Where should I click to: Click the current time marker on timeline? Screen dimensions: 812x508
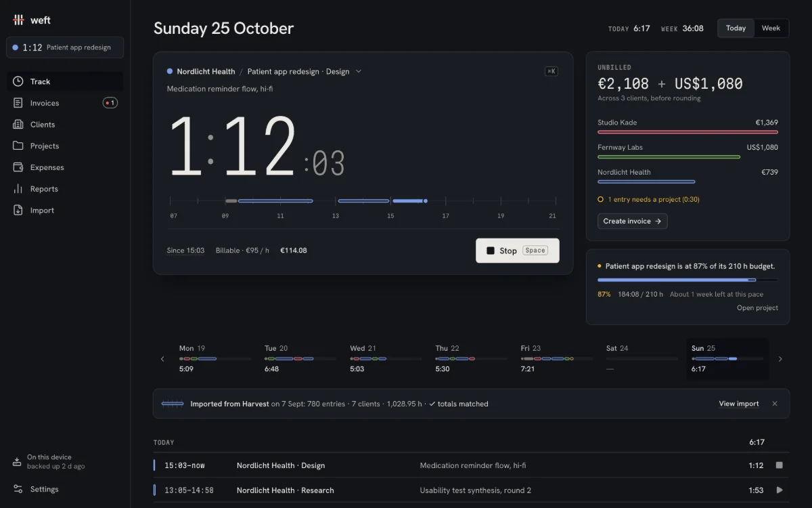pos(425,200)
